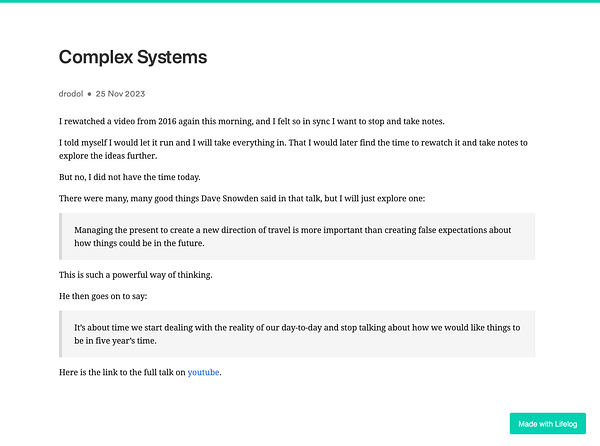The height and width of the screenshot is (446, 600).
Task: Click the author name drodol
Action: pos(71,94)
